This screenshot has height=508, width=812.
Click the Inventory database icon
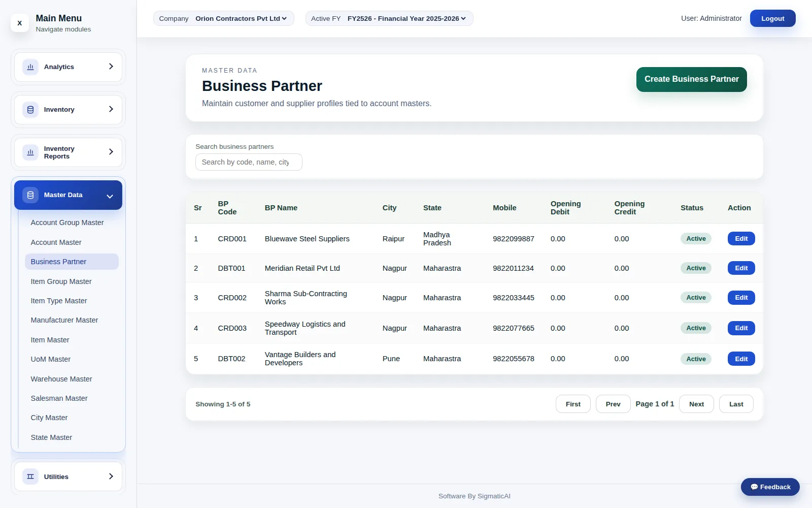click(30, 109)
